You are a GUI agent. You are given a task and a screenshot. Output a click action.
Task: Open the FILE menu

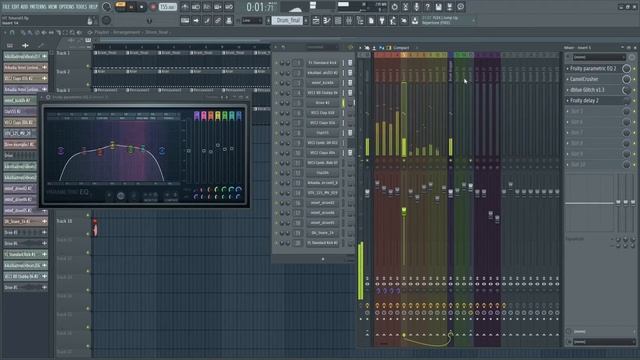pyautogui.click(x=6, y=7)
